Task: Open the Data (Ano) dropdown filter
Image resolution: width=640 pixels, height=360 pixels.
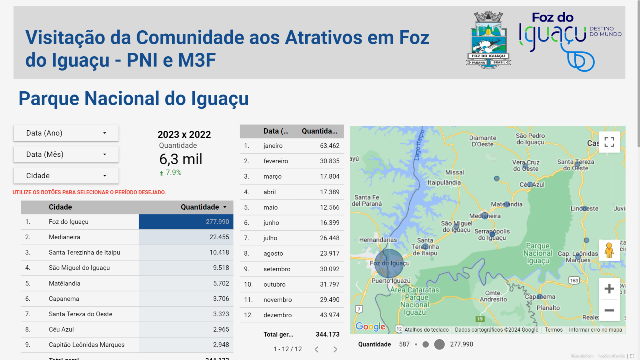Action: [66, 133]
